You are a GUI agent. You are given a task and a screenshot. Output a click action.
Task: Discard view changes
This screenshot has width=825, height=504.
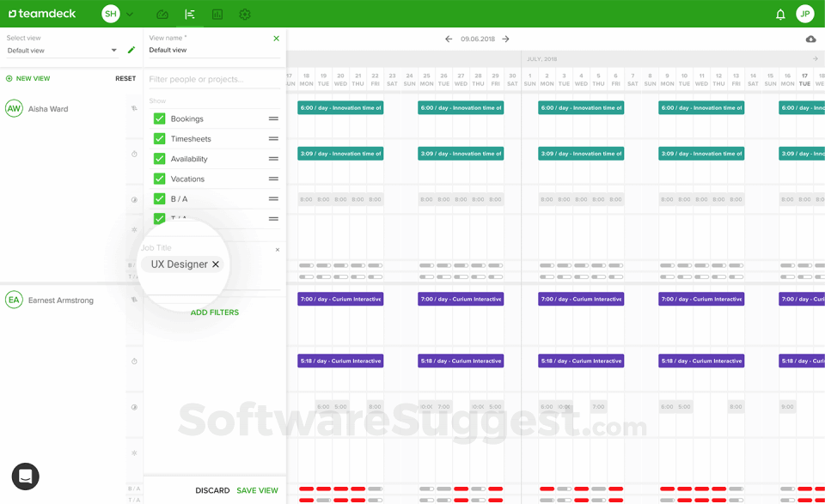[x=212, y=490]
